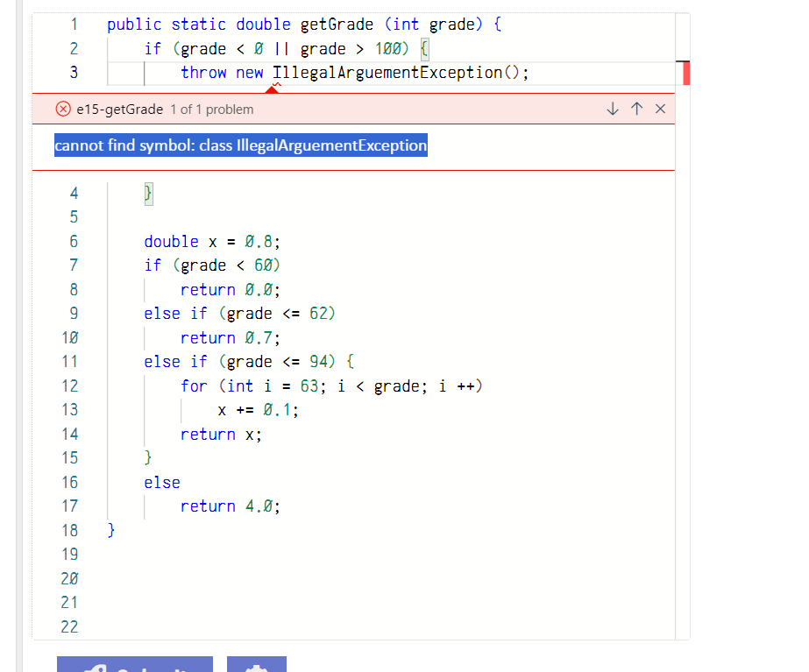Click 'else if (grade <= 94) {' line

[249, 362]
